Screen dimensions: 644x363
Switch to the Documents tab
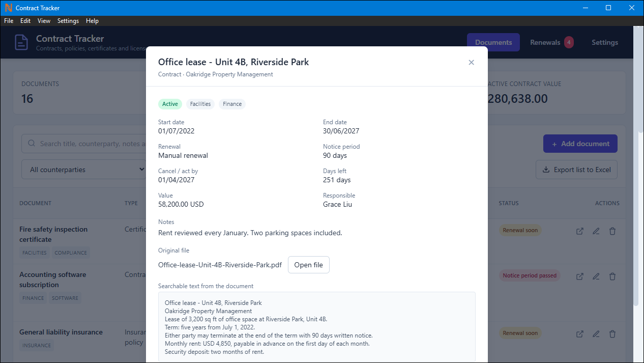pos(493,42)
